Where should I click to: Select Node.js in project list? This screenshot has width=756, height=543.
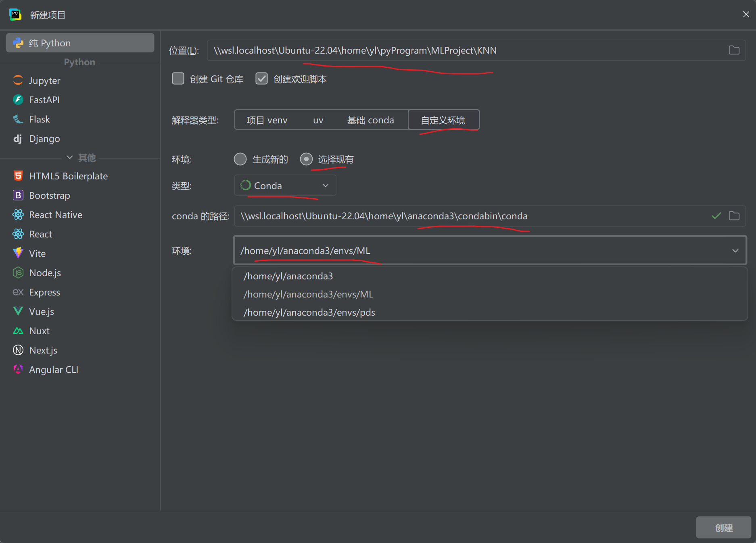pos(80,273)
